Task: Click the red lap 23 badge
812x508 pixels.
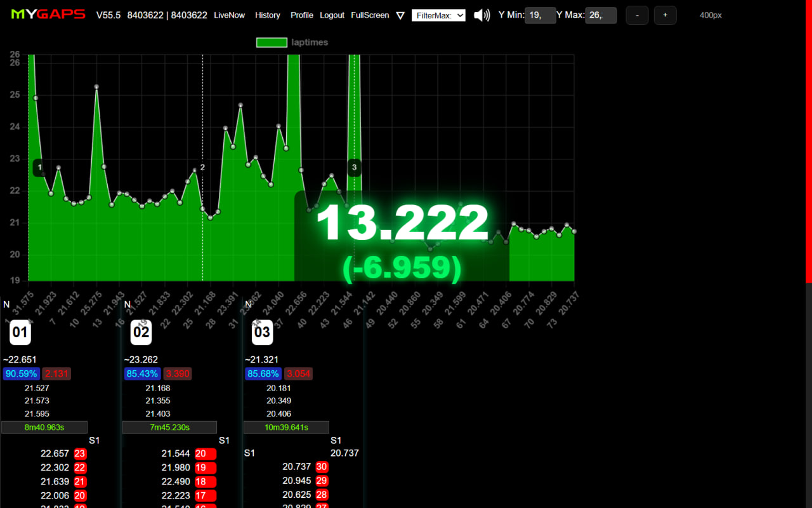Action: tap(80, 453)
